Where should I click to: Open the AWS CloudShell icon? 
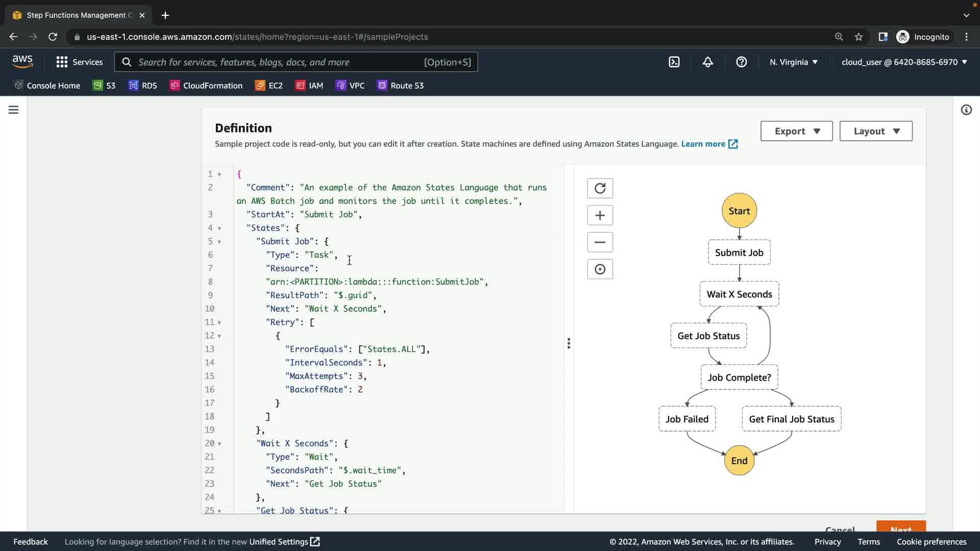click(x=674, y=62)
